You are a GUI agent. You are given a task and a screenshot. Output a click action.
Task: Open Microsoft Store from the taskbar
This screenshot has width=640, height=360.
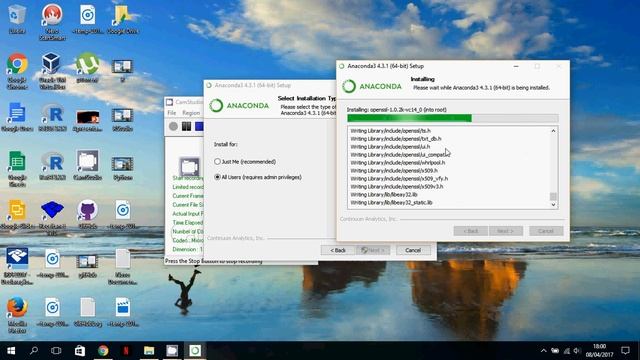(x=80, y=351)
